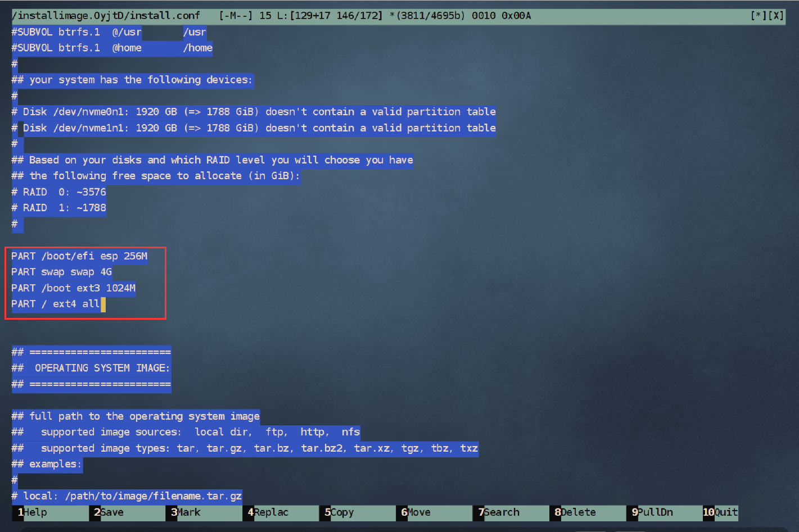Place cursor on the PART /boot/efi esp 256M line
The image size is (799, 532).
pos(79,256)
